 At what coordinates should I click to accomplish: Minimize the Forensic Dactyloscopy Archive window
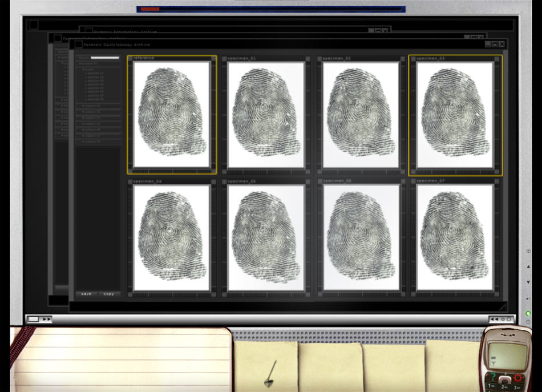tap(487, 45)
